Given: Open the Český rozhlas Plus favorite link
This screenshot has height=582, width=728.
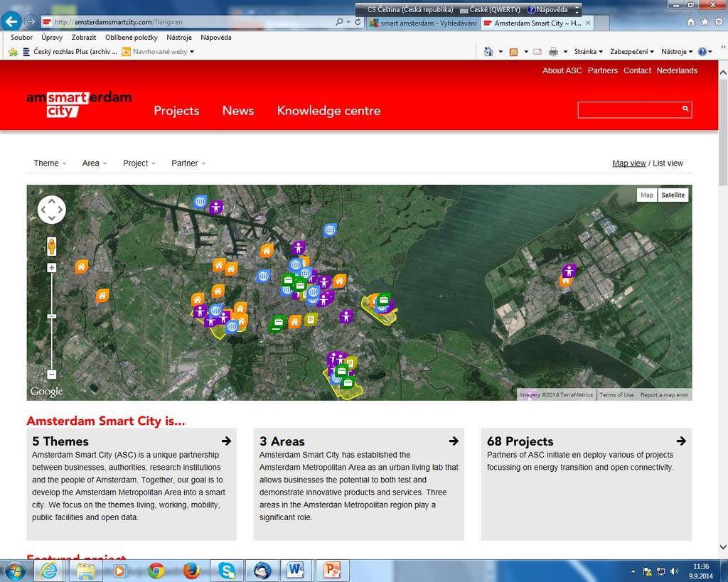Looking at the screenshot, I should (70, 51).
